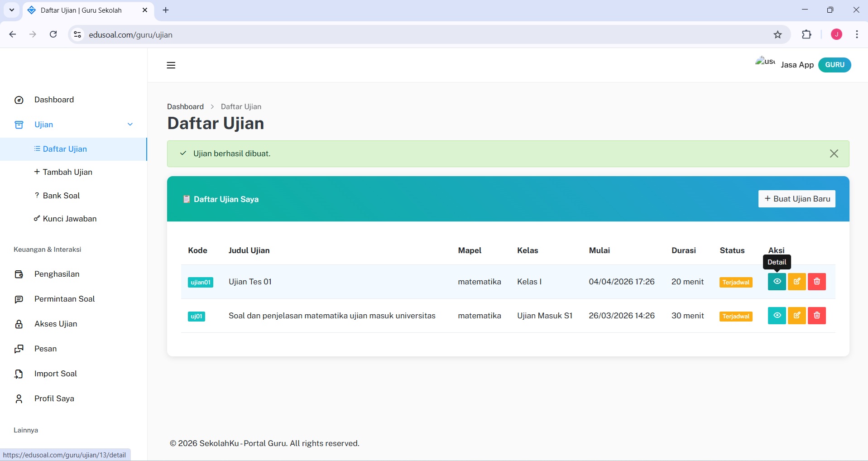
Task: Dismiss the 'Ujian berhasil dibuat' alert
Action: 834,154
